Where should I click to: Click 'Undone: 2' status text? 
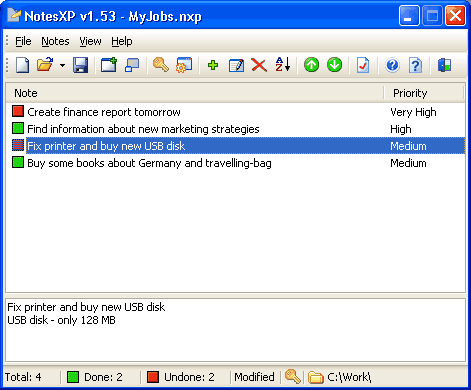189,377
